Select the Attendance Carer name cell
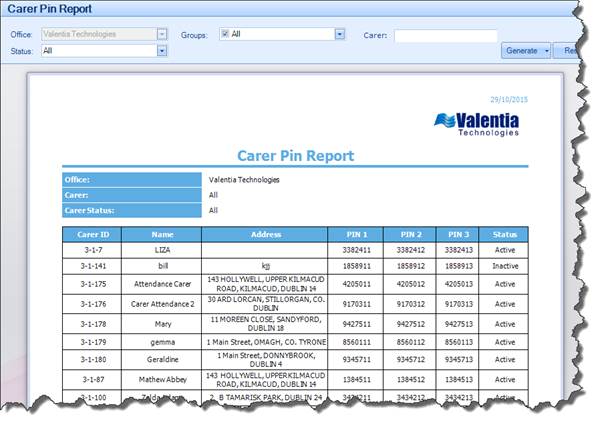Screen dimensions: 602x425 pyautogui.click(x=162, y=284)
